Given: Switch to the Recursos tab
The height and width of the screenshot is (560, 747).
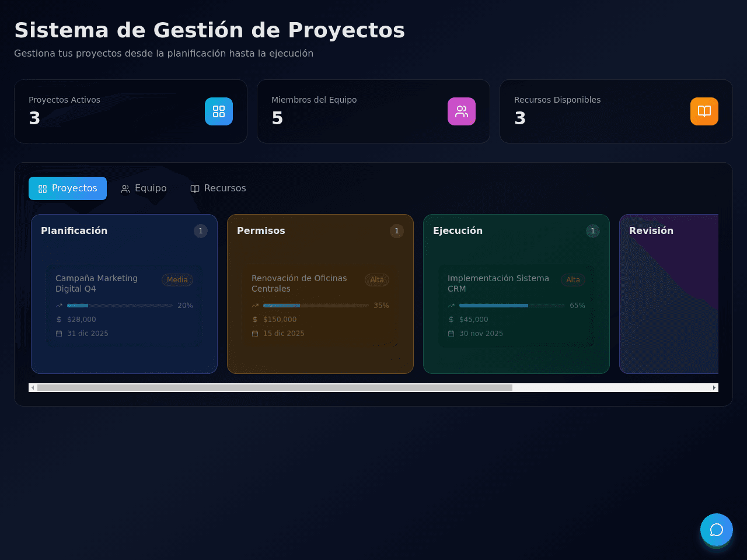Looking at the screenshot, I should click(x=218, y=188).
